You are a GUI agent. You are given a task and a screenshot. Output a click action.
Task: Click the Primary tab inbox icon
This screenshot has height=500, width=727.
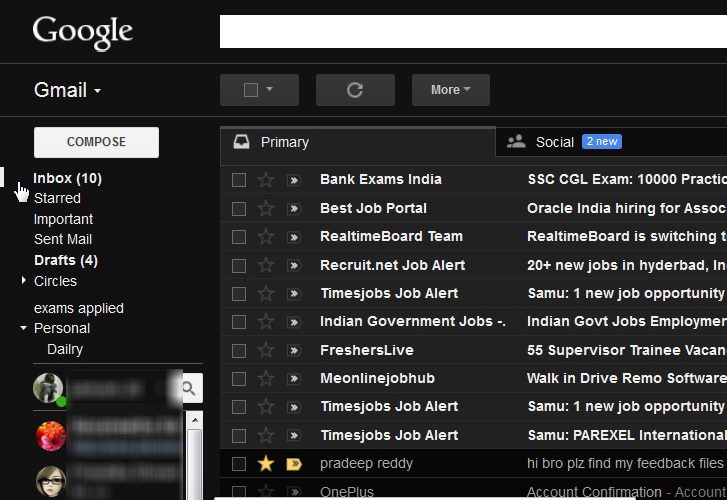[241, 141]
